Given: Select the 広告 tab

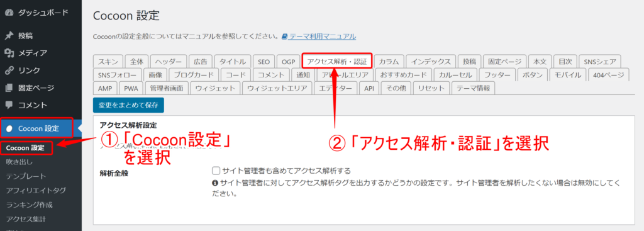Looking at the screenshot, I should click(x=201, y=62).
